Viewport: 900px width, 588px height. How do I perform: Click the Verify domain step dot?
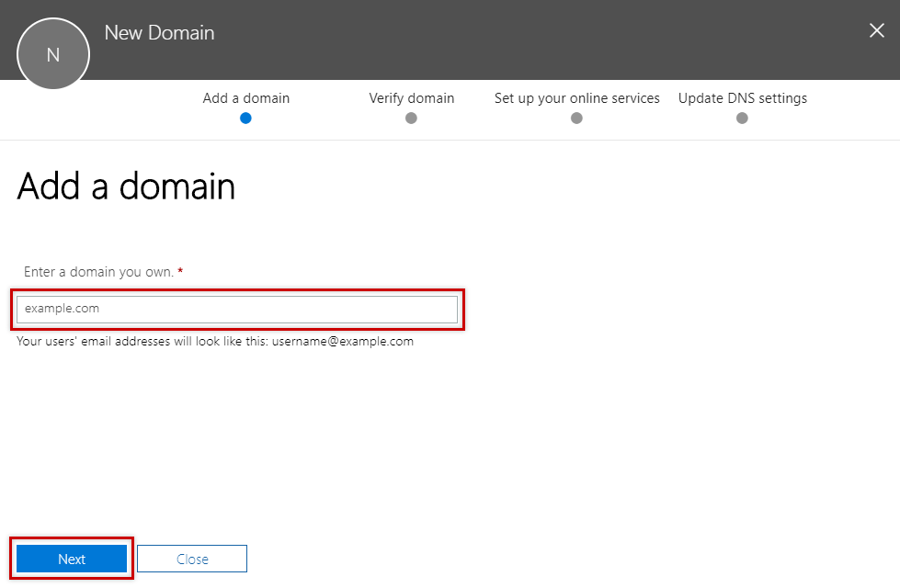pyautogui.click(x=411, y=118)
